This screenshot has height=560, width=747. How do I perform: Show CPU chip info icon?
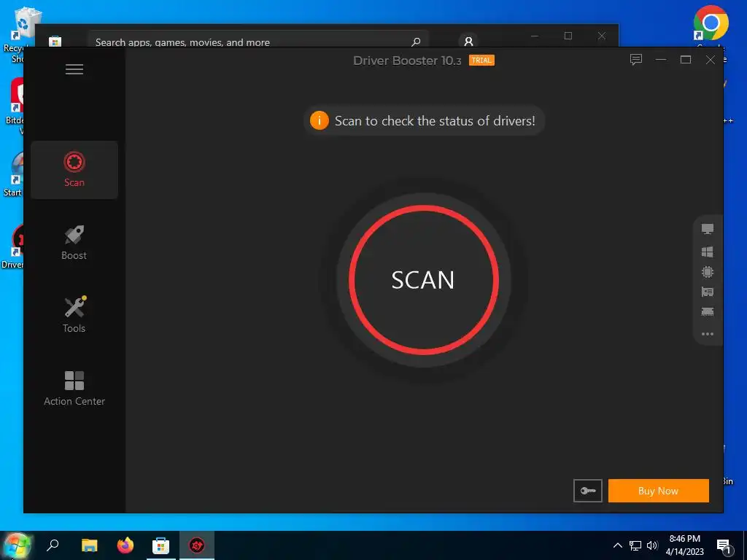[708, 272]
